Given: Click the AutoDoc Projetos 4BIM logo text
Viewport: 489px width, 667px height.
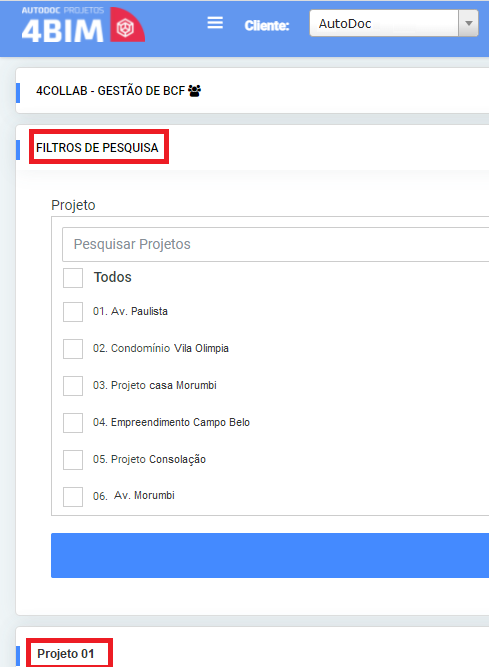Looking at the screenshot, I should (63, 26).
